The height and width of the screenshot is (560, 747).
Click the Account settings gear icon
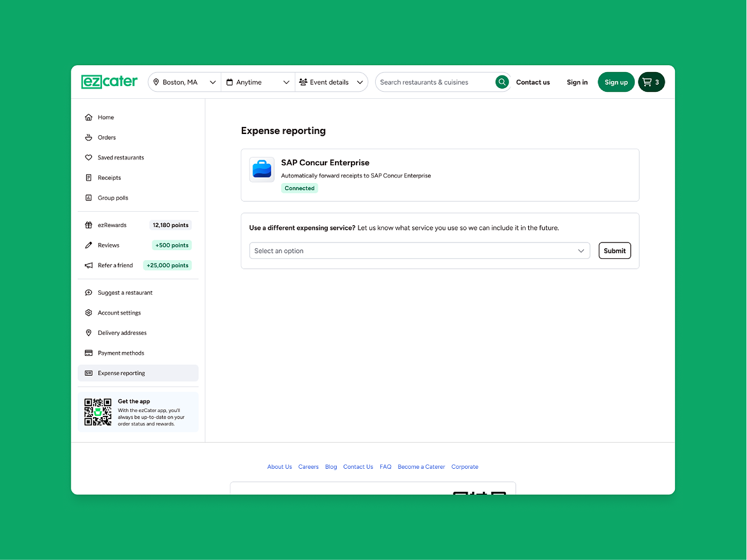click(89, 313)
